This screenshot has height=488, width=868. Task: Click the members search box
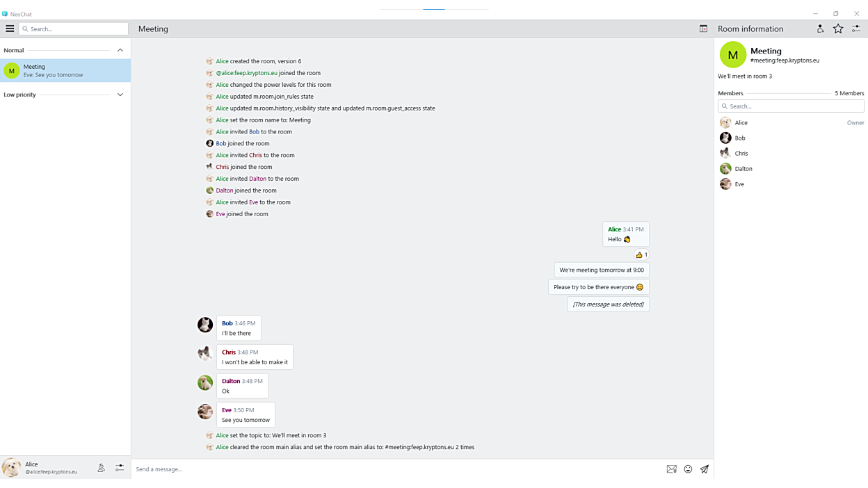[791, 106]
